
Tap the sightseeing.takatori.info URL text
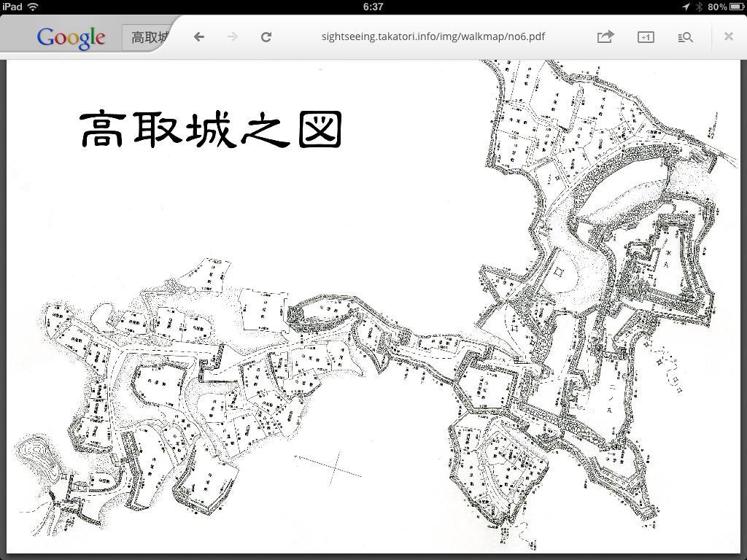click(433, 36)
